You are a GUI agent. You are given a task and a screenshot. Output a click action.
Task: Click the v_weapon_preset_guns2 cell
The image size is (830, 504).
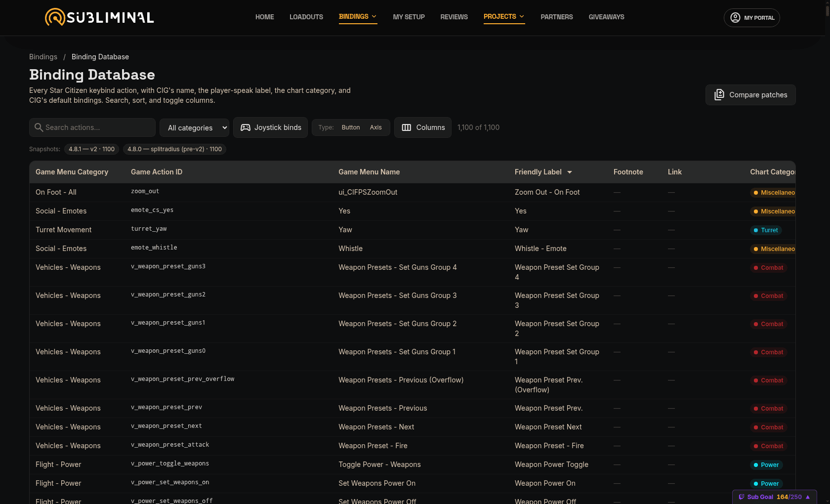[168, 294]
